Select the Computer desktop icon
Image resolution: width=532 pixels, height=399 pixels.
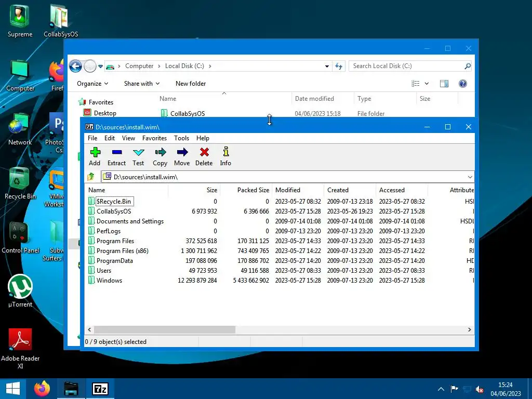(x=20, y=75)
